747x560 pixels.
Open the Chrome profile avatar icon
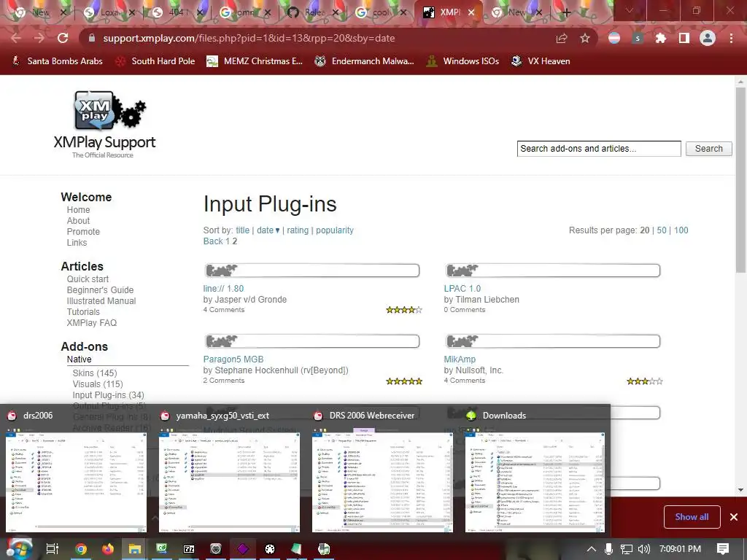pyautogui.click(x=708, y=38)
